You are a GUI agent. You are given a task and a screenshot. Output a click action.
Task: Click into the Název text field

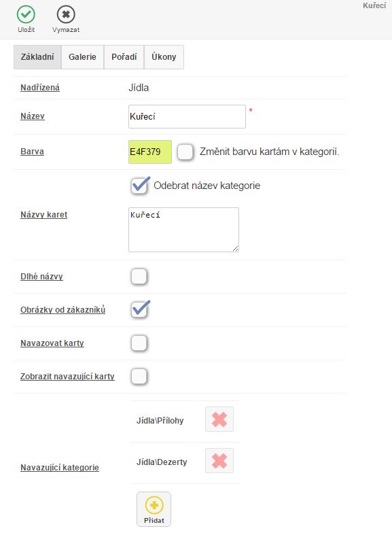click(187, 117)
